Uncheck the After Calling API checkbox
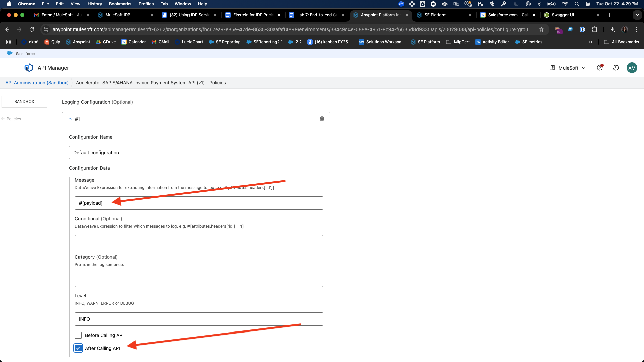Image resolution: width=644 pixels, height=362 pixels. point(78,348)
